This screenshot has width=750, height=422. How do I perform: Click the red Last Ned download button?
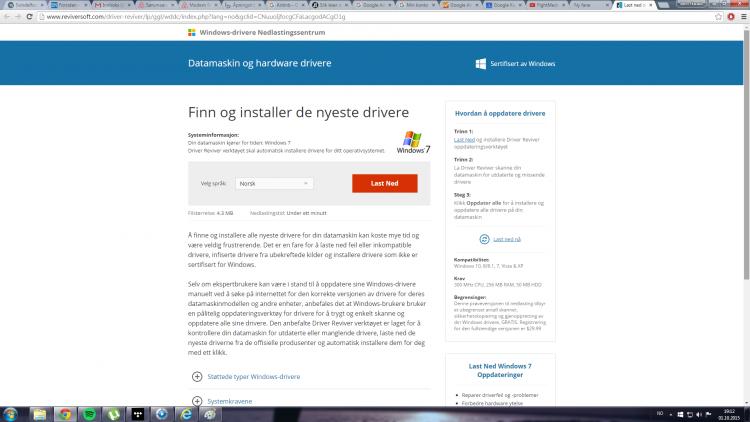click(x=385, y=183)
